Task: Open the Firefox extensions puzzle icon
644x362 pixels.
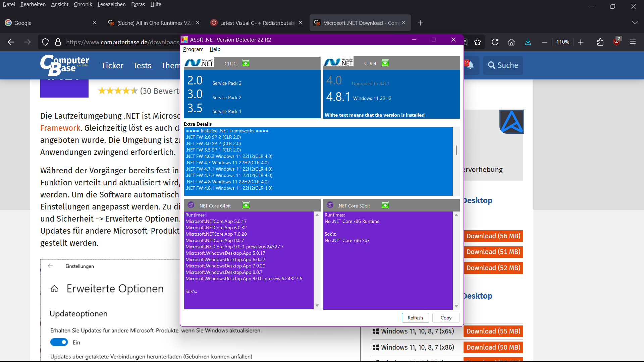Action: (x=600, y=42)
